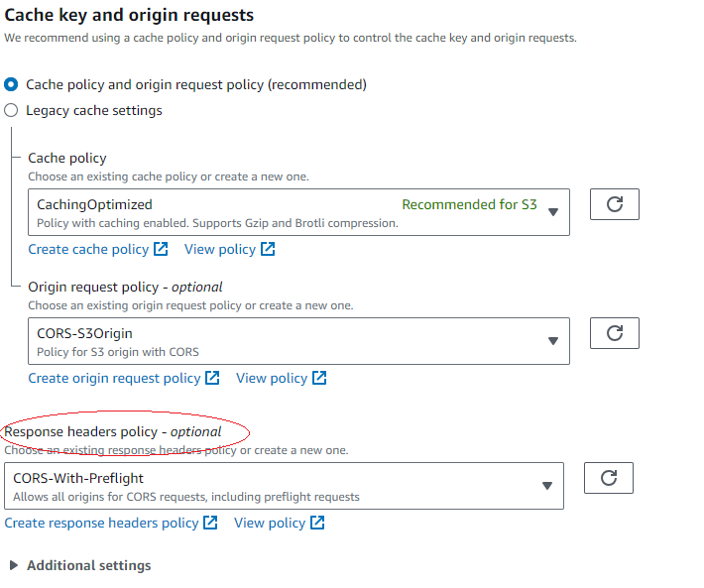Click external icon beside Create origin request policy
Viewport: 704px width, 588px height.
point(212,378)
